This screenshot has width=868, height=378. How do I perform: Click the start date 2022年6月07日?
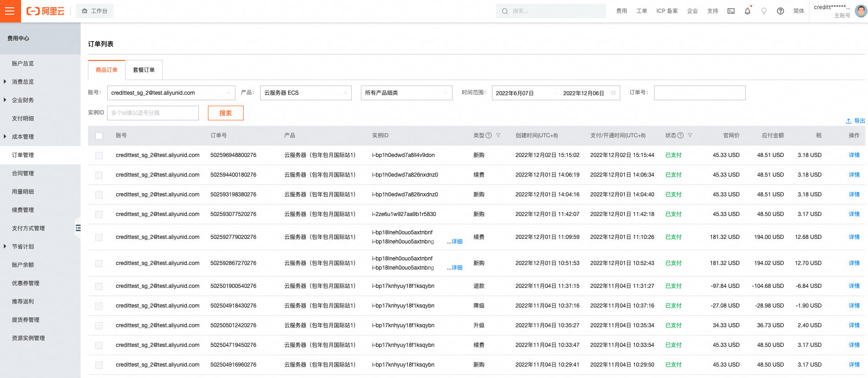pyautogui.click(x=515, y=93)
